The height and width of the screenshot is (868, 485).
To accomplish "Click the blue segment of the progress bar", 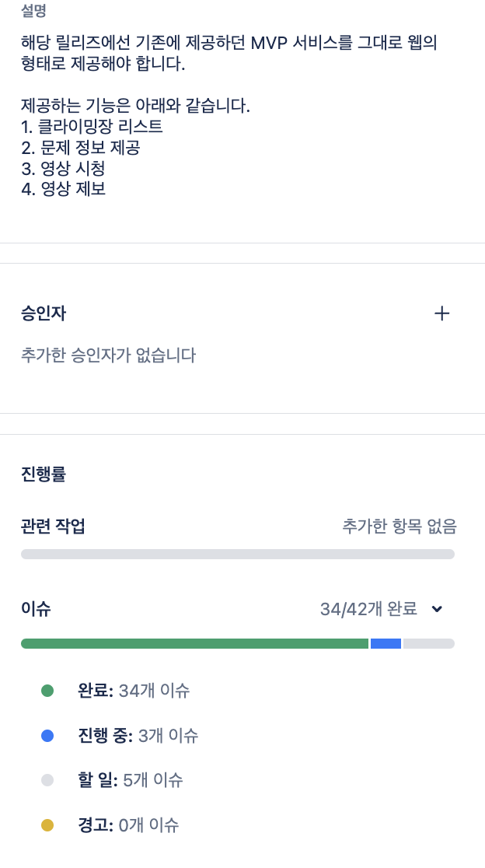I will click(386, 643).
